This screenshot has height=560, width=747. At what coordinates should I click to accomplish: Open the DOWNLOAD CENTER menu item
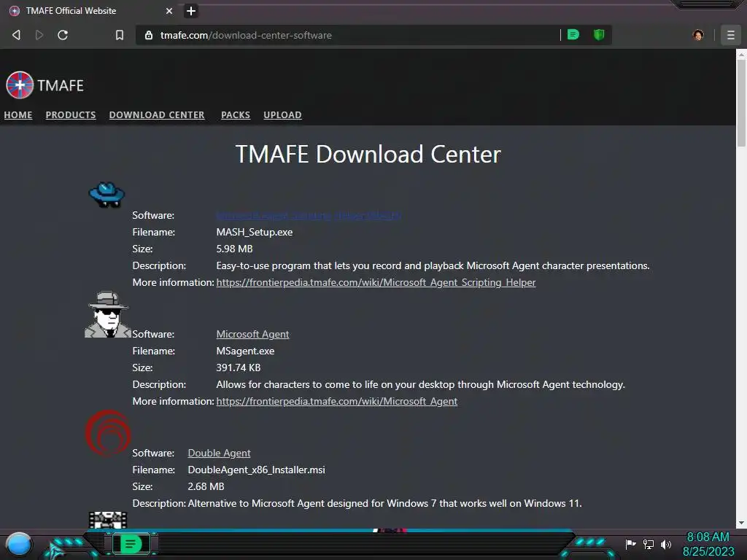click(157, 114)
